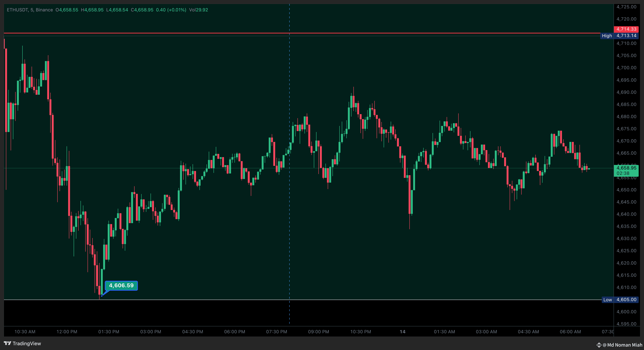Click the 06:00 AM time axis label
644x350 pixels.
(571, 332)
